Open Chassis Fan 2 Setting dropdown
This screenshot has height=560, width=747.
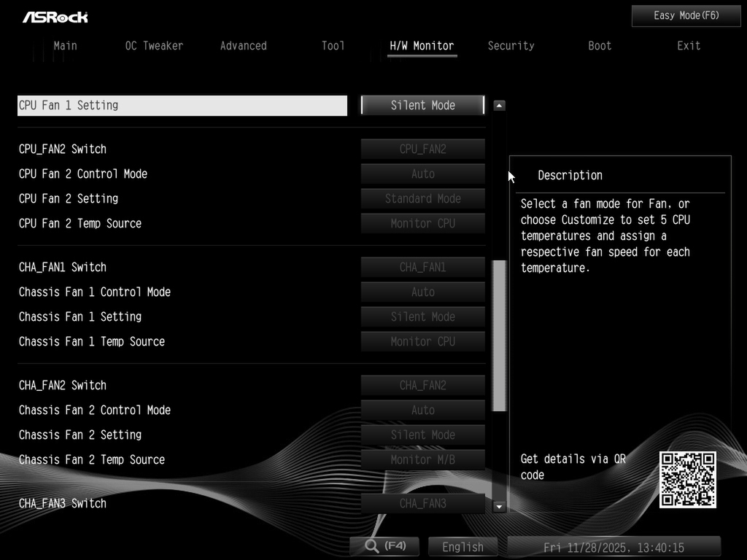[423, 435]
